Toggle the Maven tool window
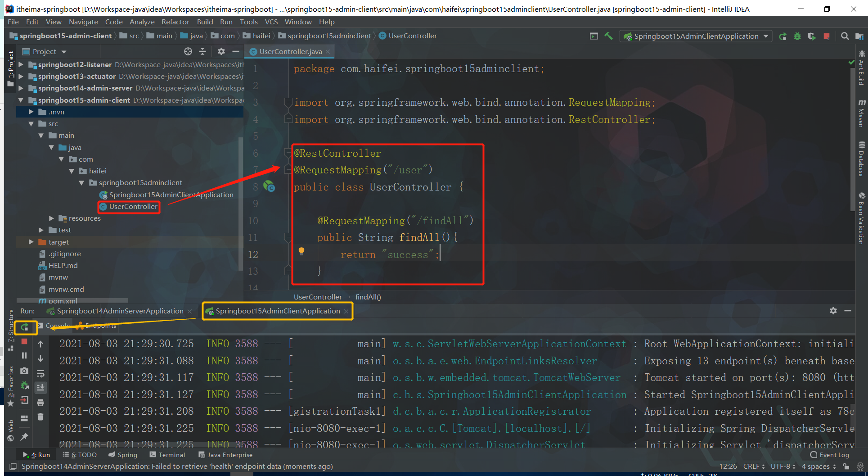The height and width of the screenshot is (476, 868). pos(861,113)
